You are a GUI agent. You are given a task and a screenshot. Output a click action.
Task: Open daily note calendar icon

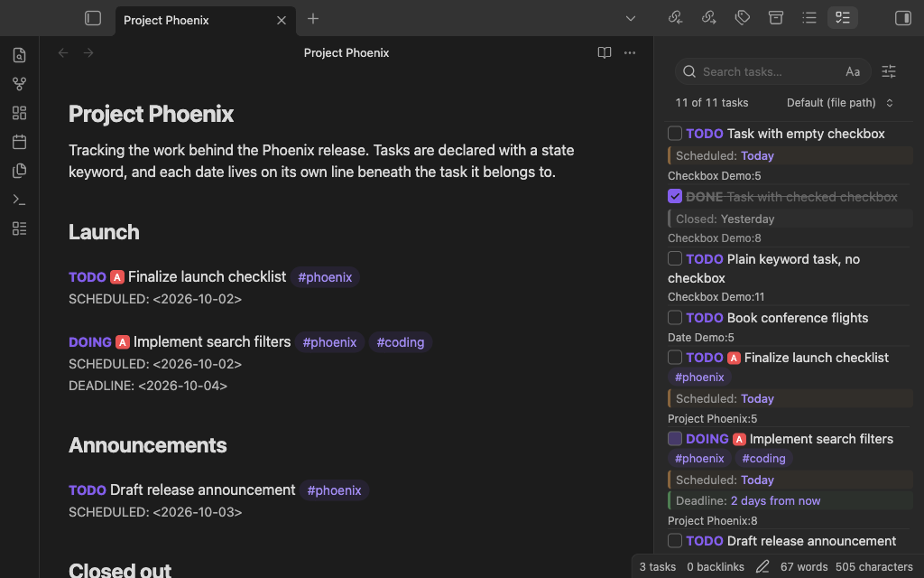(20, 142)
